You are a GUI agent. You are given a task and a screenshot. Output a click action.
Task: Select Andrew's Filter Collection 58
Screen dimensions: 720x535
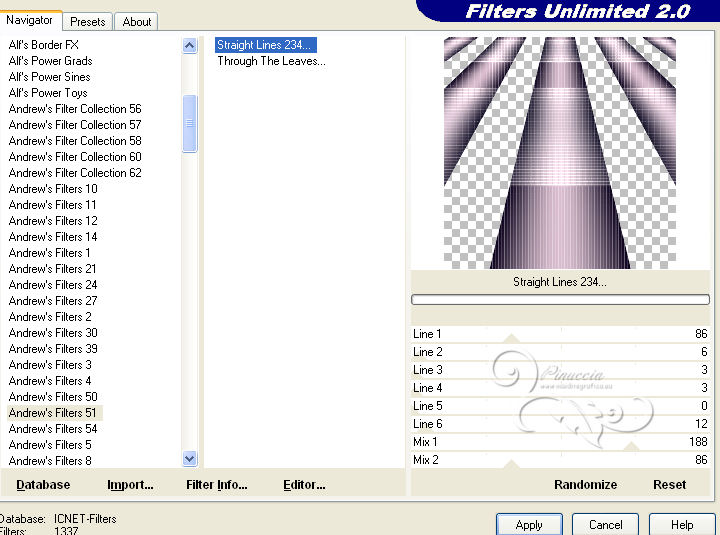pos(75,141)
